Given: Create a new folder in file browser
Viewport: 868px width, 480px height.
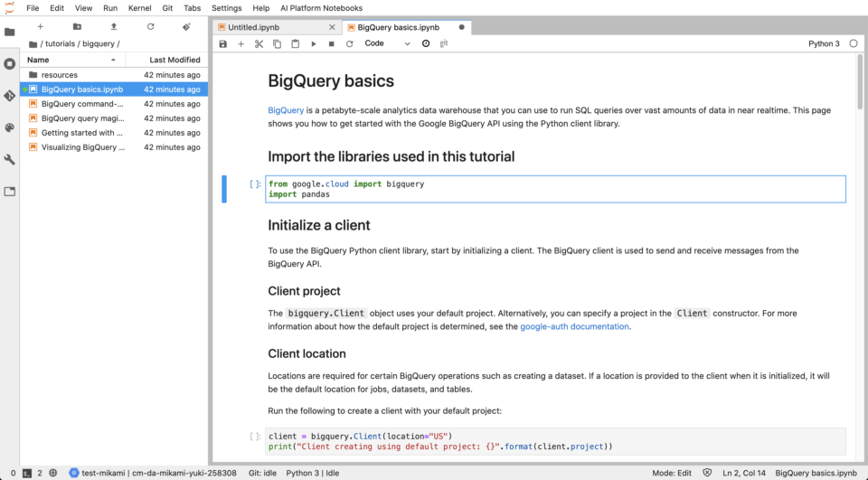Looking at the screenshot, I should pyautogui.click(x=77, y=26).
